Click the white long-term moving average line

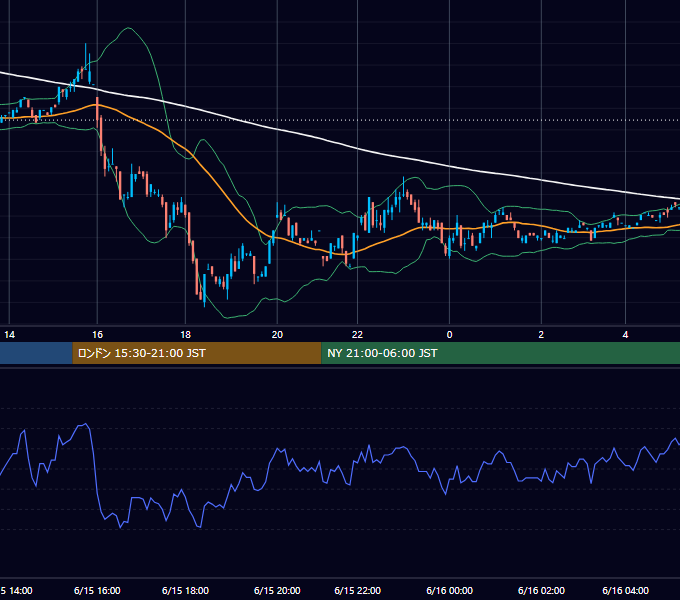point(357,149)
